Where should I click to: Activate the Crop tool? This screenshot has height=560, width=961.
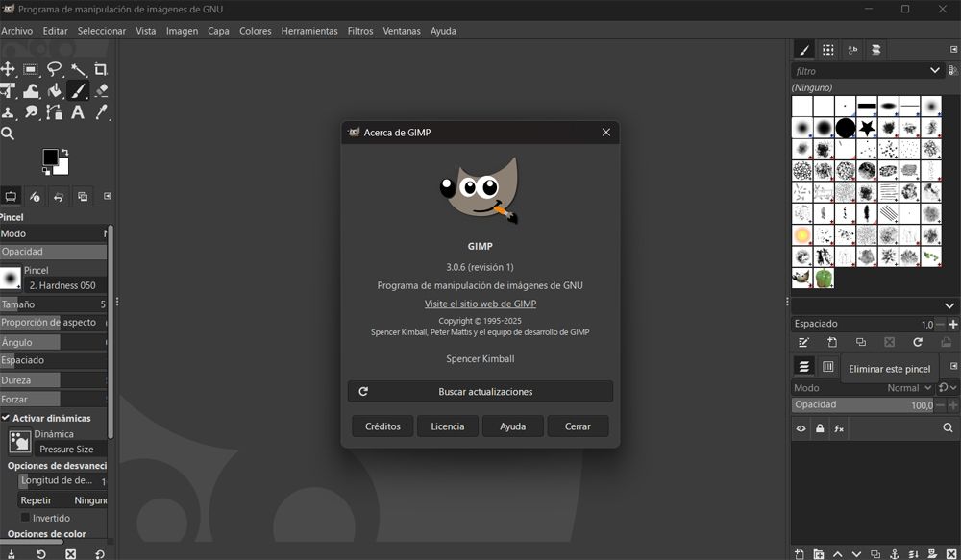[x=101, y=69]
